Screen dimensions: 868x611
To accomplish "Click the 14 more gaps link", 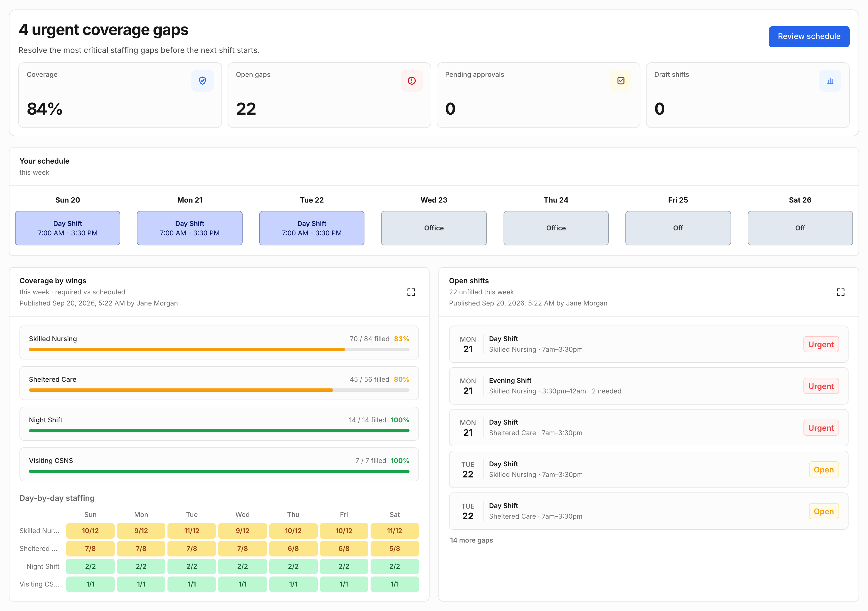I will click(x=472, y=540).
